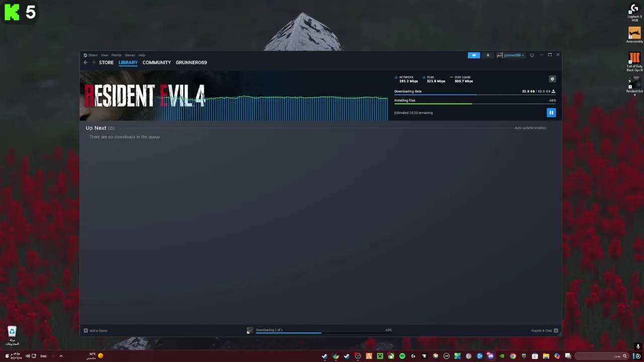The height and width of the screenshot is (362, 644).
Task: Open Logitech G HUB from the taskbar
Action: [413, 356]
